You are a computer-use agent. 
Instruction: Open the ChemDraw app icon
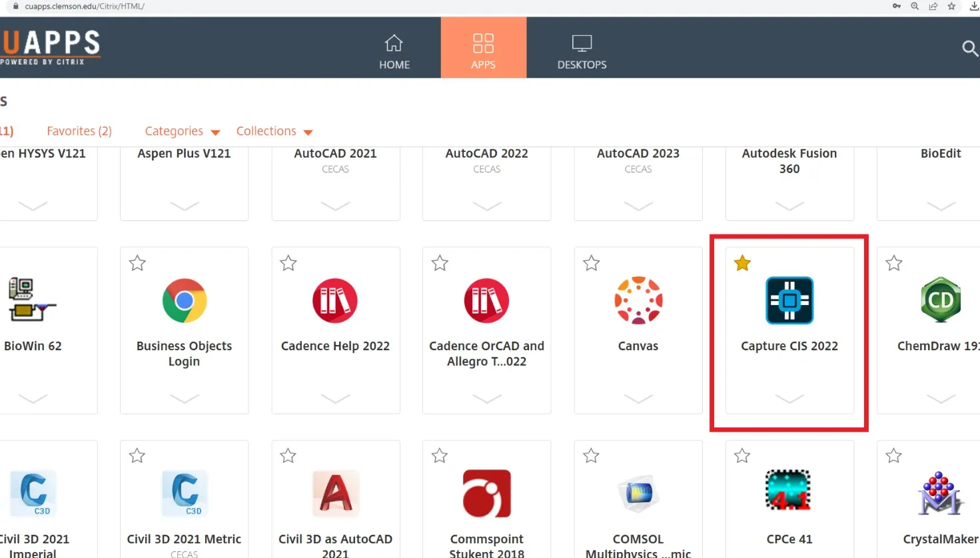(x=940, y=300)
